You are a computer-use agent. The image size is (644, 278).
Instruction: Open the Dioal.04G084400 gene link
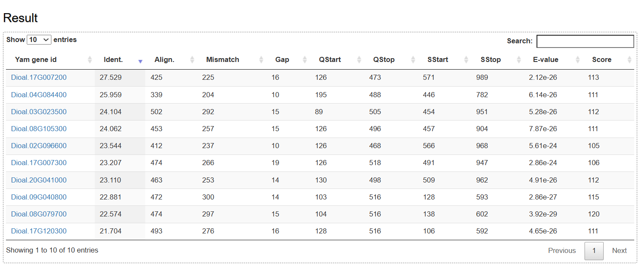pyautogui.click(x=39, y=95)
